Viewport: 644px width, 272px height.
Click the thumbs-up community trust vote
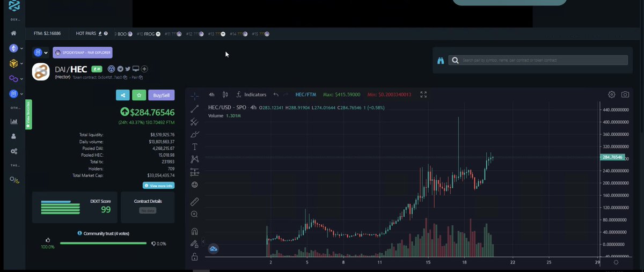(x=47, y=240)
